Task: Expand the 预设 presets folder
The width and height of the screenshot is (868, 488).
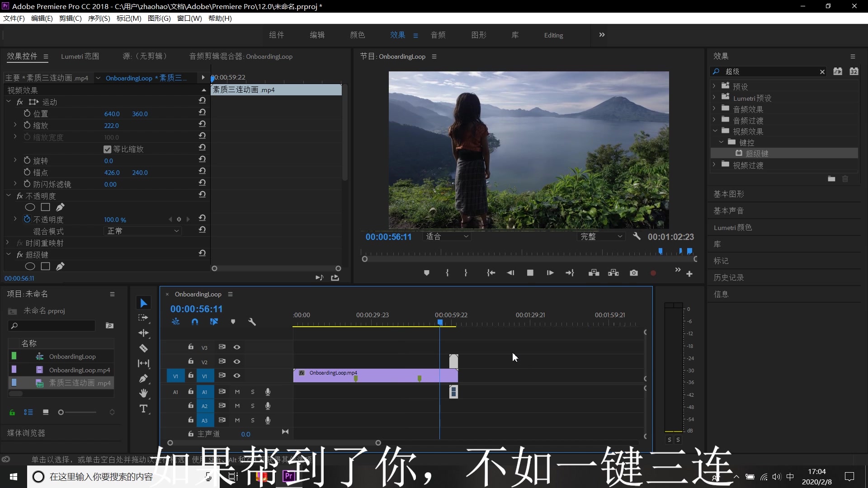Action: click(x=714, y=85)
